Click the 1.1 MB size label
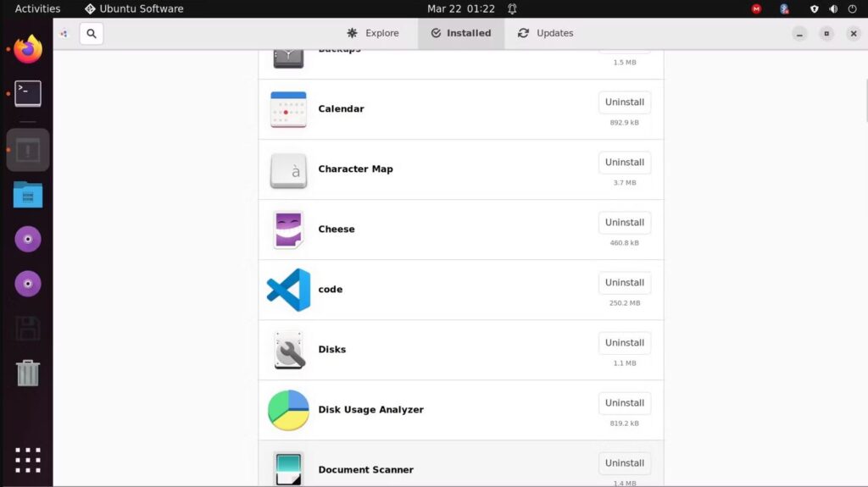The height and width of the screenshot is (487, 868). pyautogui.click(x=625, y=363)
